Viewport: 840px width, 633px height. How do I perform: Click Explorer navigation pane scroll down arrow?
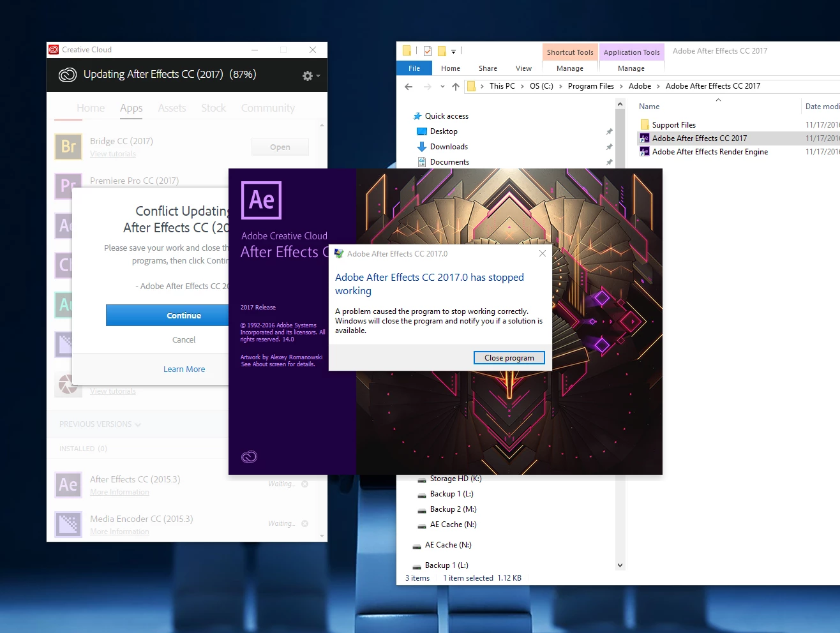point(620,565)
